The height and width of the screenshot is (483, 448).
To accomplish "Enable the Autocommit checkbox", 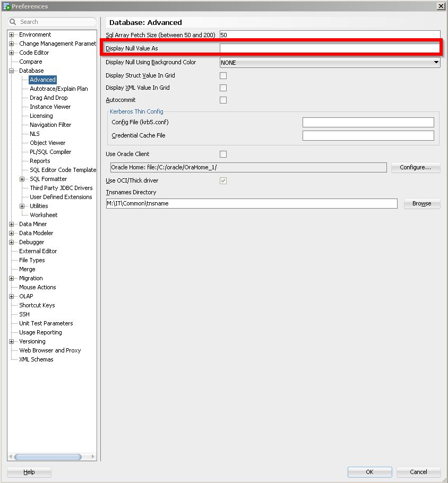I will click(223, 100).
